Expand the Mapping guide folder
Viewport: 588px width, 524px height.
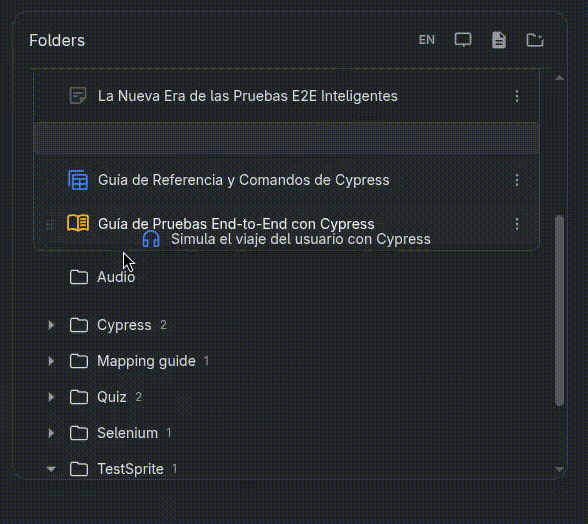pyautogui.click(x=51, y=361)
